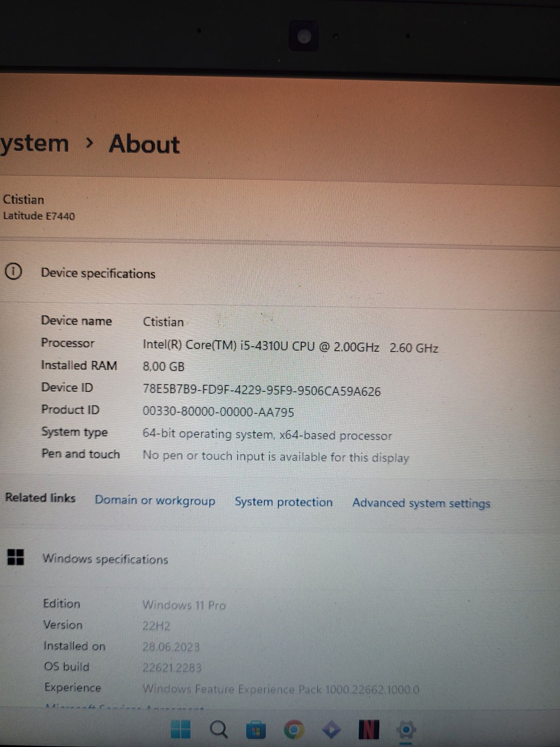
Task: Click the Settings gear on taskbar
Action: click(x=406, y=730)
